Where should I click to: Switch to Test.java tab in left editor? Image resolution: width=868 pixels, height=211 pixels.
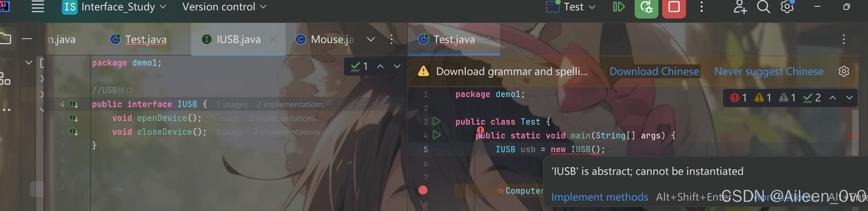139,40
